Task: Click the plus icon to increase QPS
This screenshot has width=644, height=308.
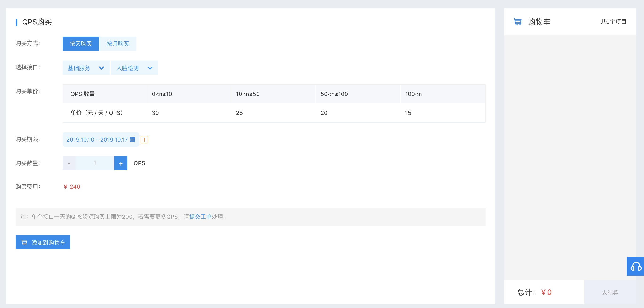Action: click(x=121, y=163)
